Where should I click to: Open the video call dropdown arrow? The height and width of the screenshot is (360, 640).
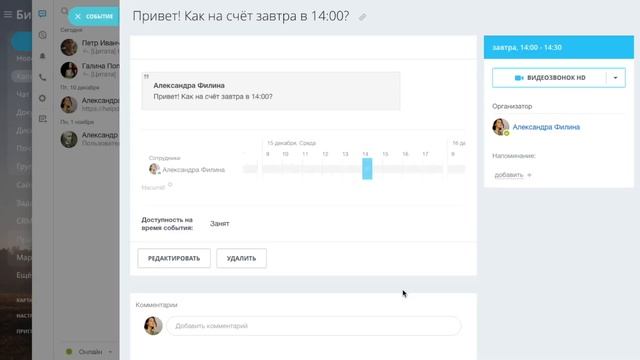(616, 78)
